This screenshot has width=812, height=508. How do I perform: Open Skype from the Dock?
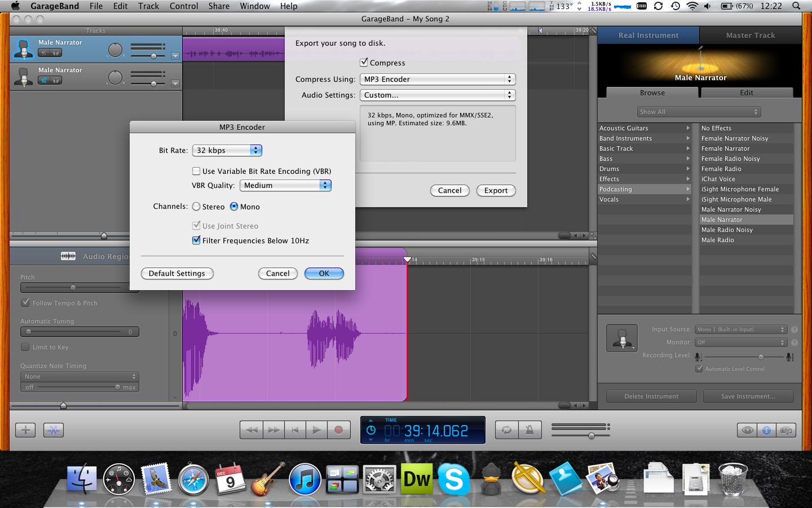pyautogui.click(x=454, y=480)
